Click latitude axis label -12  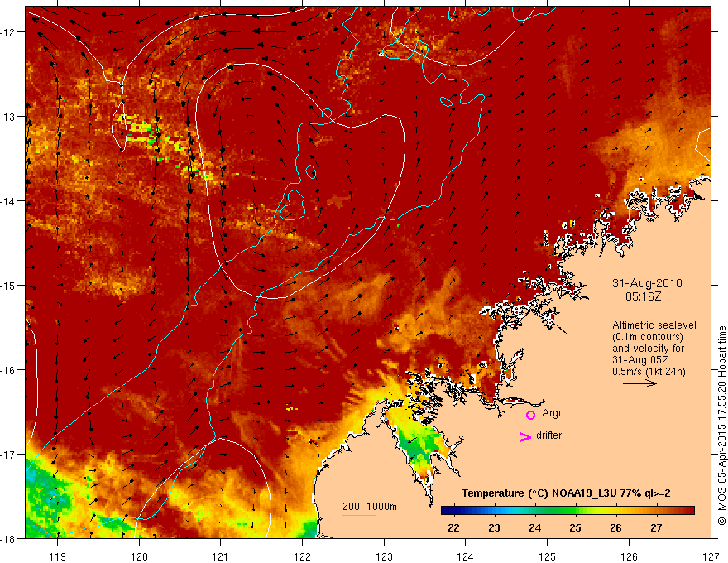[8, 32]
